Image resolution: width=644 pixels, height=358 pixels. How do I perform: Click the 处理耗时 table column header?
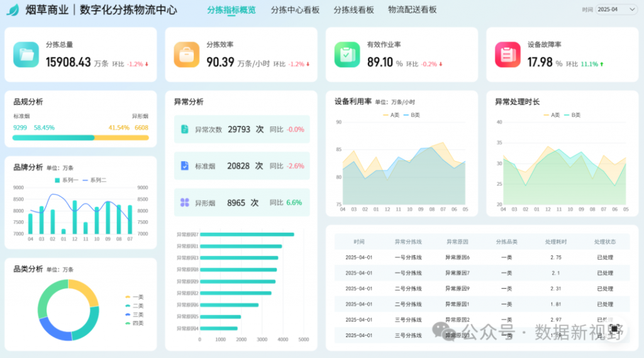[555, 242]
